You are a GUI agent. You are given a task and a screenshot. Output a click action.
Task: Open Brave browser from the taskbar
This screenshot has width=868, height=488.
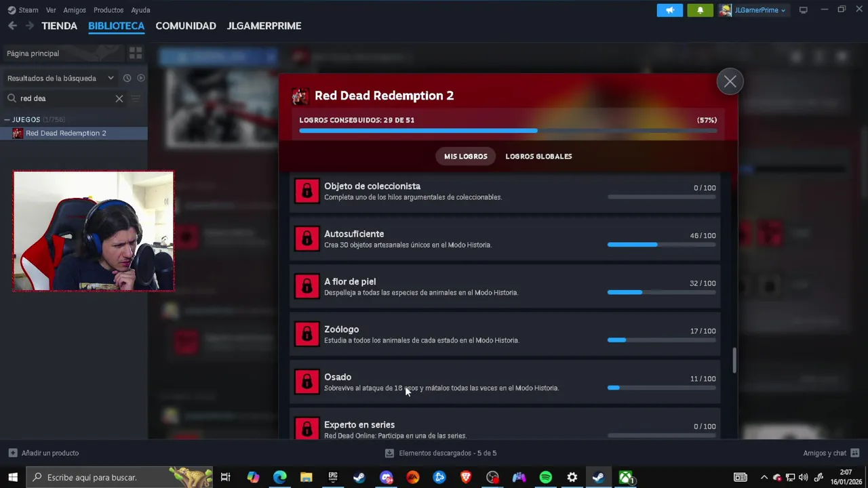[466, 477]
